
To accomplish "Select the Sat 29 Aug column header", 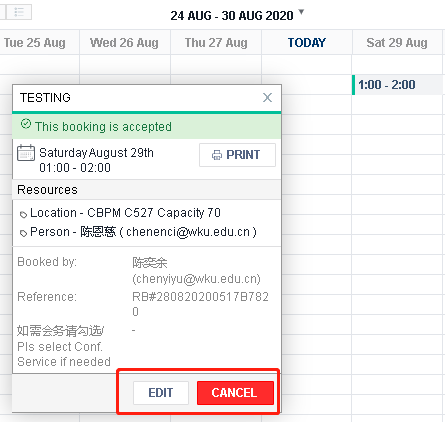I will click(397, 43).
